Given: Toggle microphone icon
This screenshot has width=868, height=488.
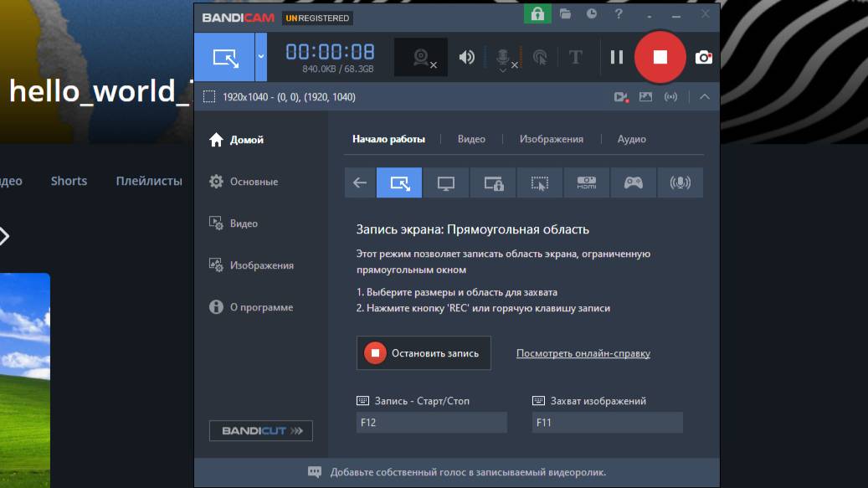Looking at the screenshot, I should point(503,58).
